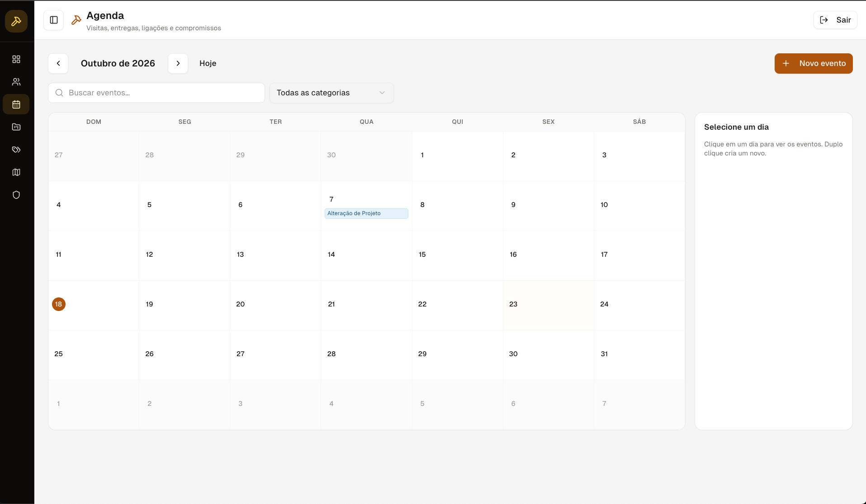This screenshot has width=866, height=504.
Task: Toggle the sidebar panel button
Action: 54,20
